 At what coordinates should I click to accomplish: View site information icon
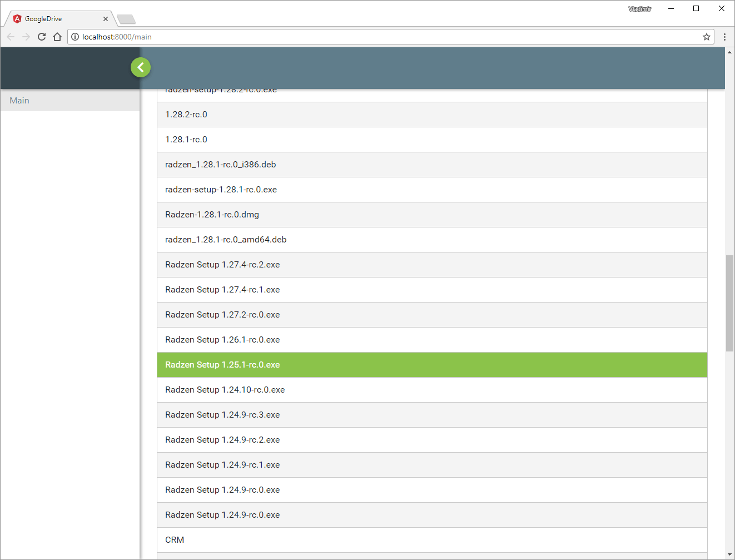click(x=75, y=37)
